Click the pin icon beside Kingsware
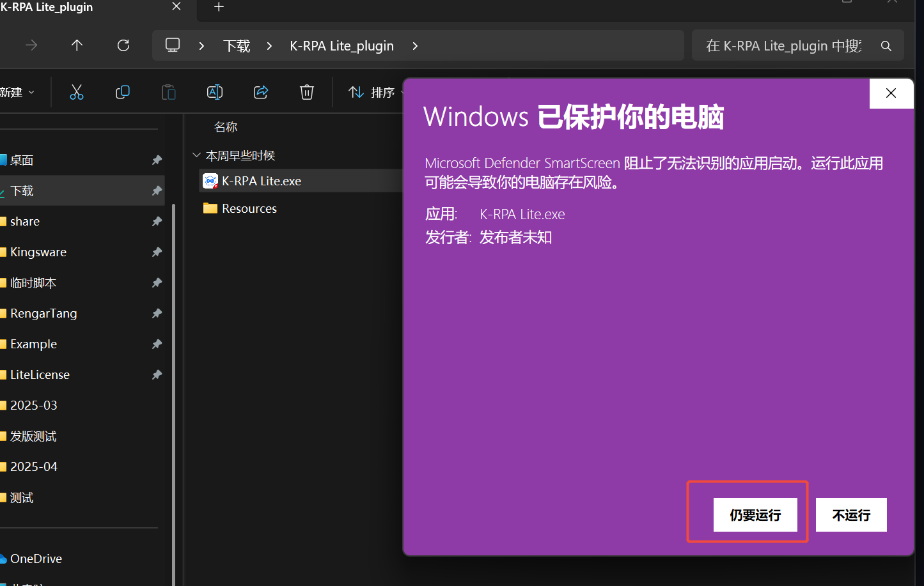The width and height of the screenshot is (924, 586). click(x=157, y=252)
